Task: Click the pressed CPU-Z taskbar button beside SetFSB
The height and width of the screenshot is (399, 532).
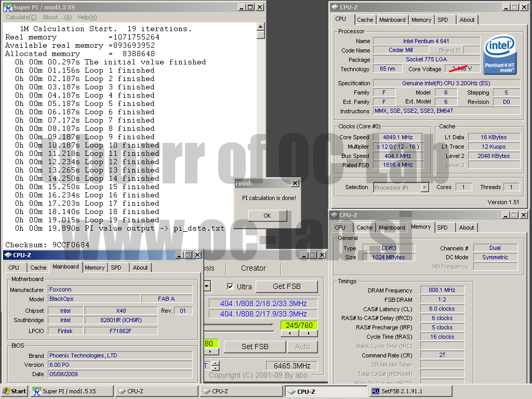Action: tap(326, 391)
